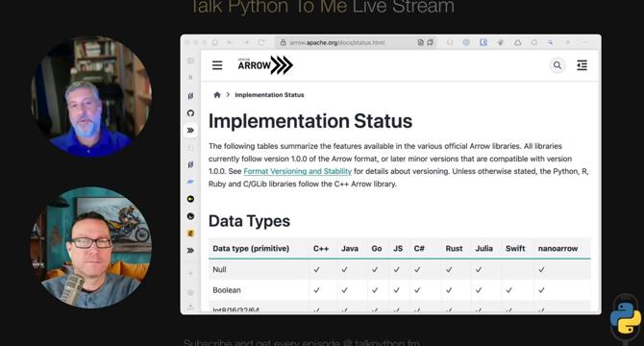Reload the page with refresh button
This screenshot has width=644, height=346.
[x=261, y=42]
